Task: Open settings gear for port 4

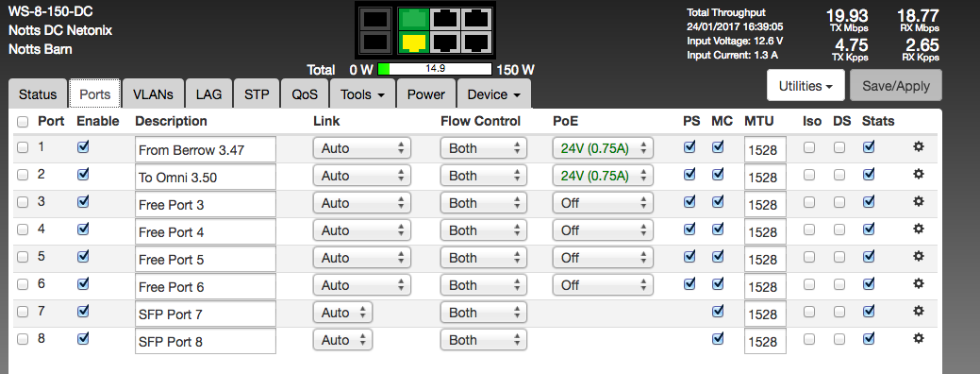Action: tap(918, 229)
